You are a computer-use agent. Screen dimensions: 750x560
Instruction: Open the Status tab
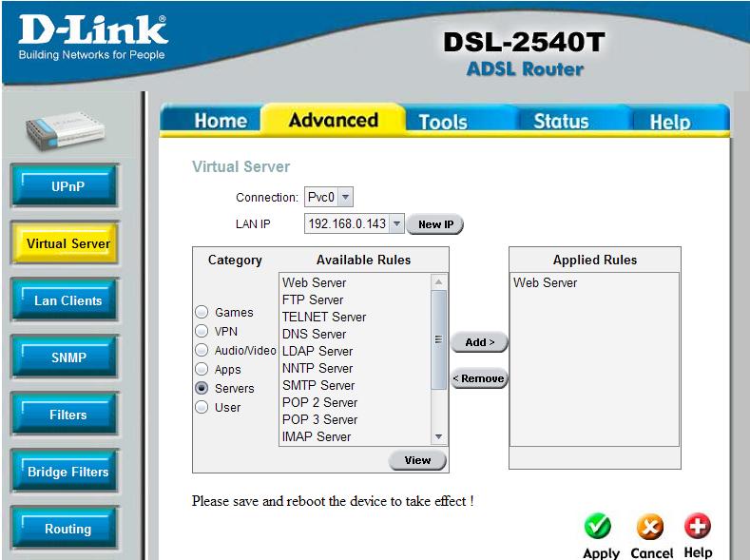click(x=560, y=122)
